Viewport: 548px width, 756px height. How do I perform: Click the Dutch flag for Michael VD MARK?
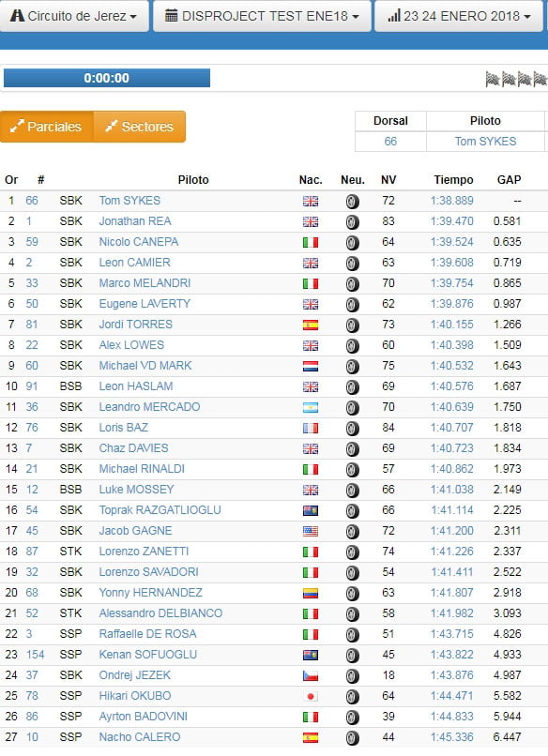pyautogui.click(x=311, y=367)
